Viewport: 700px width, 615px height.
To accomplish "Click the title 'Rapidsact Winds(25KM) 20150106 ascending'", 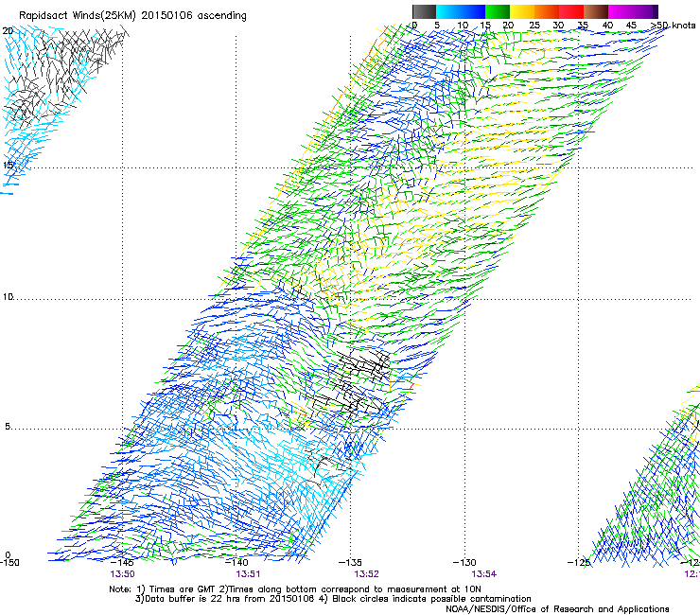I will pos(132,16).
